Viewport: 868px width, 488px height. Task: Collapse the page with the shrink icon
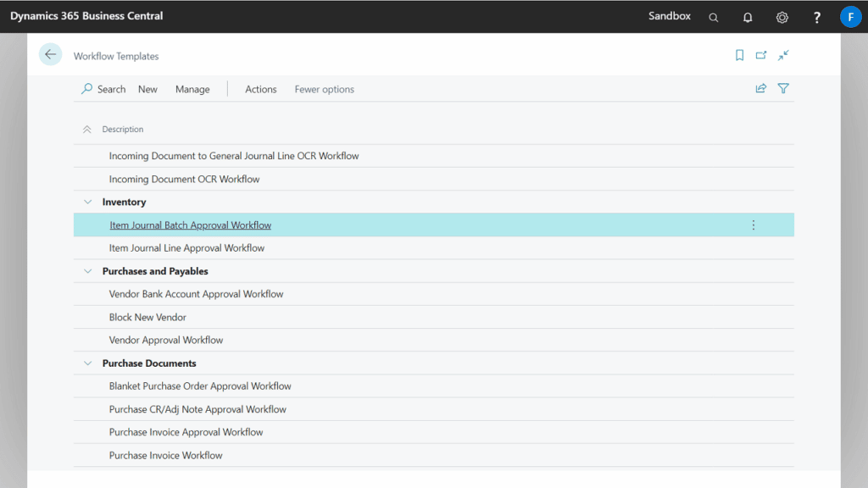coord(783,55)
